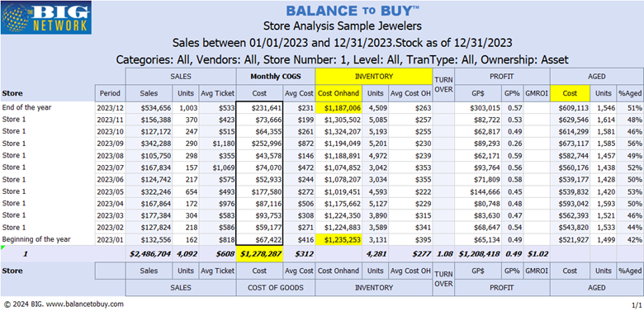Click the total sales $2,486,704
Viewport: 644px width, 311px height.
click(150, 254)
